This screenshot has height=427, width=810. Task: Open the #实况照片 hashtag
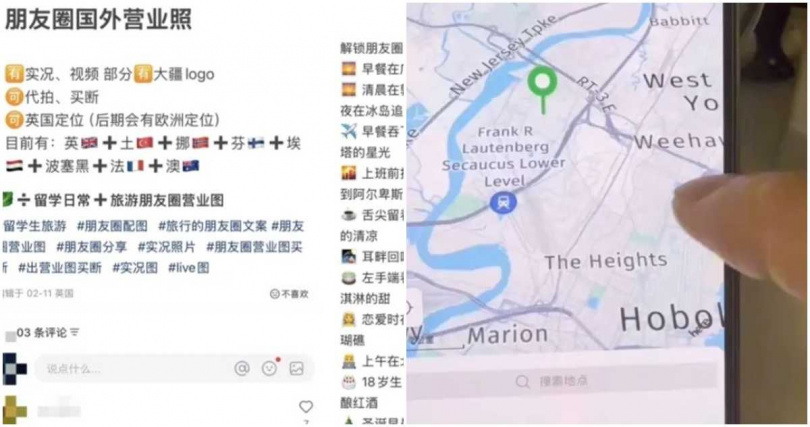point(166,247)
